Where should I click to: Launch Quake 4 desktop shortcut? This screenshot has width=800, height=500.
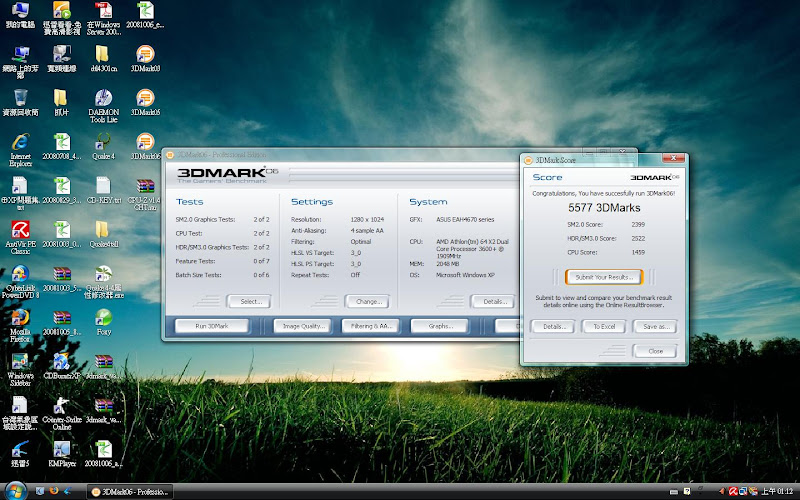click(x=104, y=141)
